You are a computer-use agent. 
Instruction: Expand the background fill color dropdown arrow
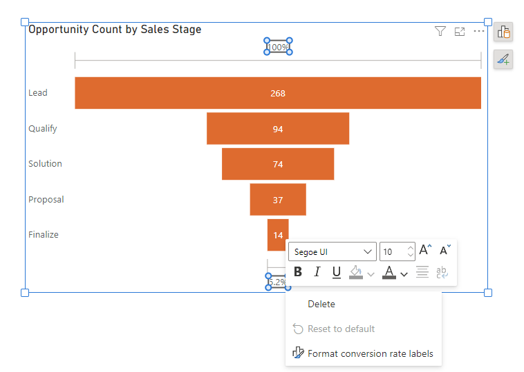(x=371, y=274)
